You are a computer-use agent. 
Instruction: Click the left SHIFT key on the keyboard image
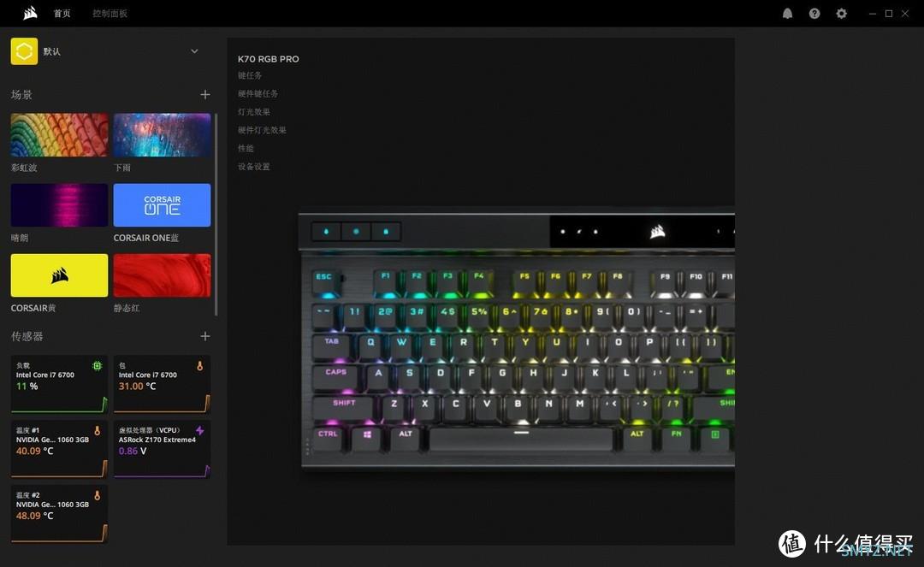[344, 407]
